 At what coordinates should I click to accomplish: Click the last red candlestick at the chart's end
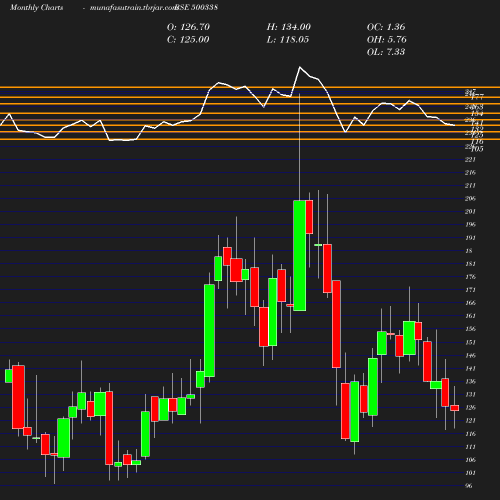(x=454, y=408)
